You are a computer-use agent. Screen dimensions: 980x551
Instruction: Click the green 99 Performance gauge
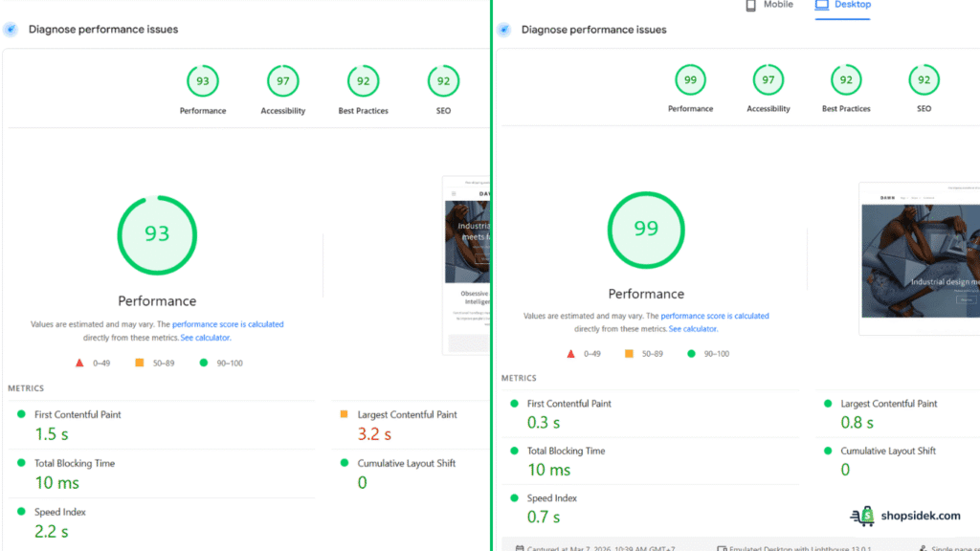[646, 230]
